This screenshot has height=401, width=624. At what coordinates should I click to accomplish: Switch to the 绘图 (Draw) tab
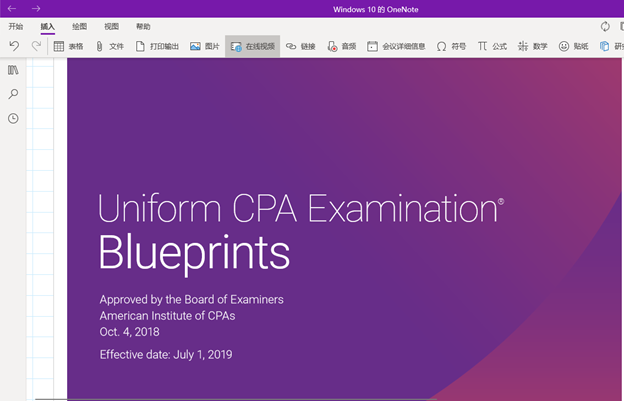click(x=79, y=27)
